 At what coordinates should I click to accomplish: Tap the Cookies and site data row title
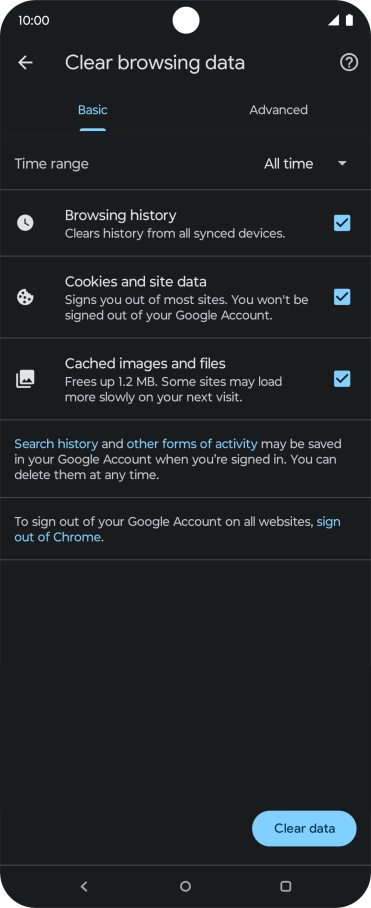(135, 282)
